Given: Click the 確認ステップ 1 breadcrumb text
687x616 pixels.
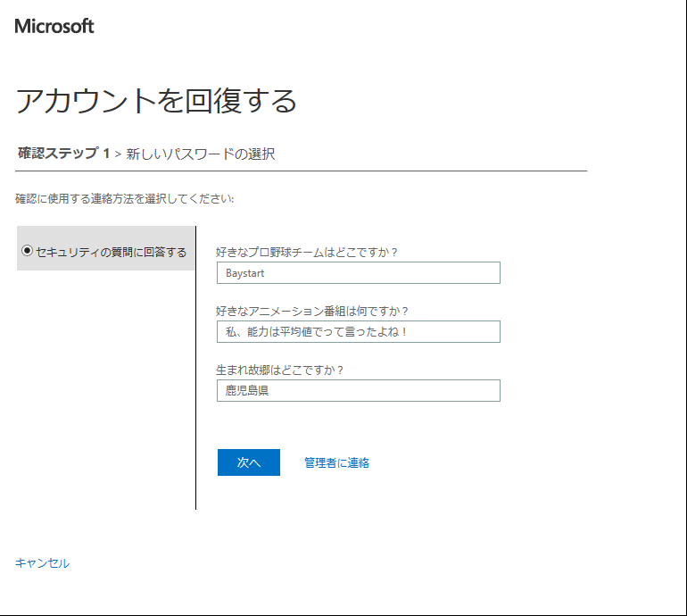Looking at the screenshot, I should click(63, 154).
